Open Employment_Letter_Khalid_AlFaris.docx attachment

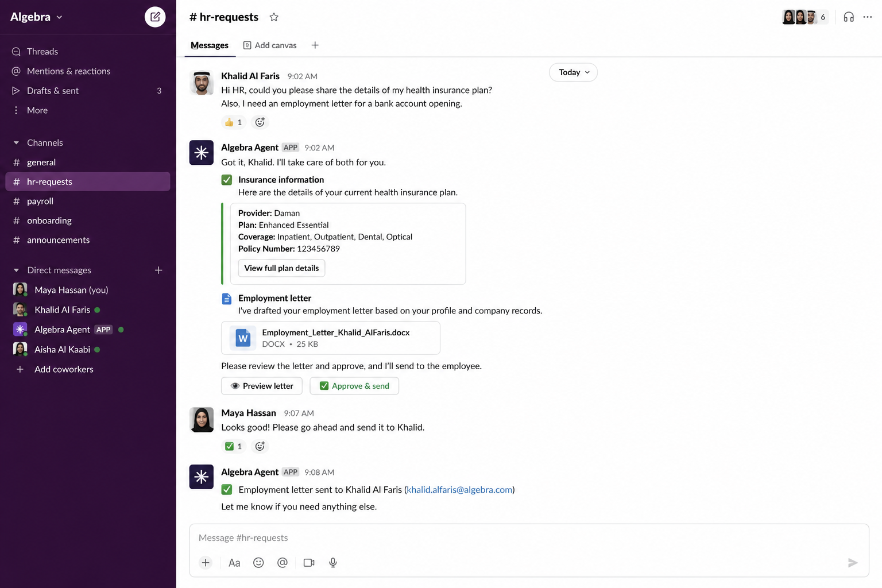click(x=331, y=338)
